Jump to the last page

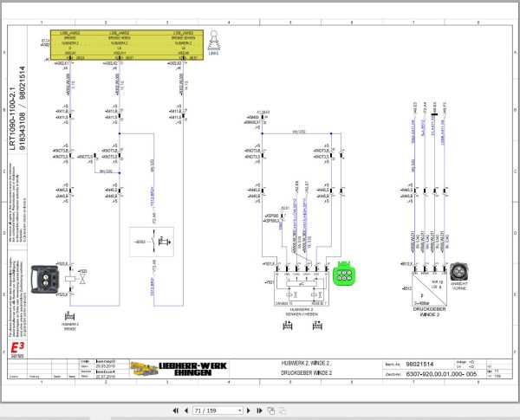(x=259, y=410)
